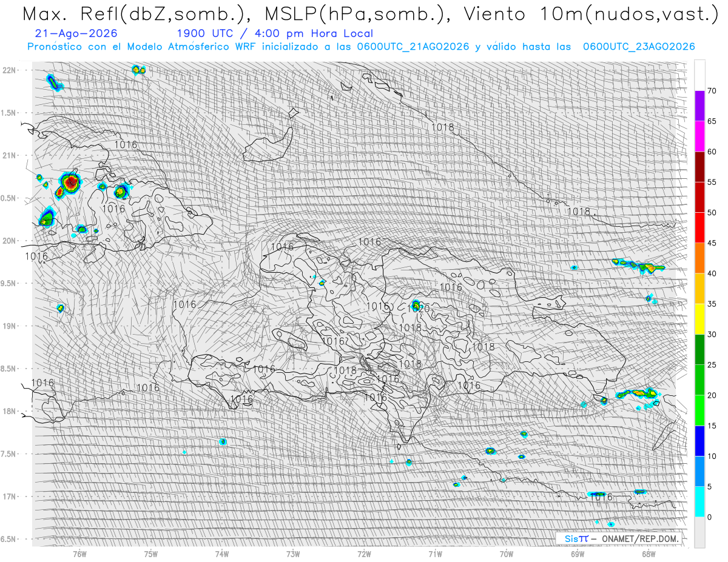
Task: Click the '18N' latitude label
Action: pyautogui.click(x=9, y=411)
